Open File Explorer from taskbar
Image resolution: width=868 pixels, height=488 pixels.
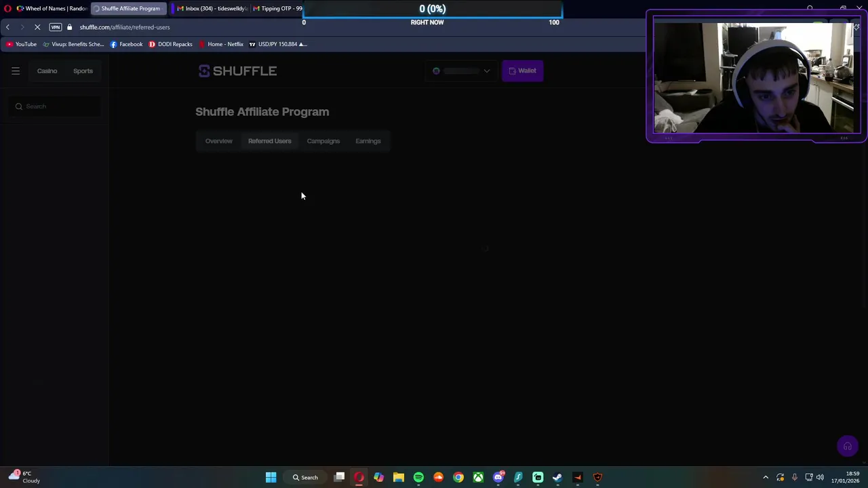(399, 478)
